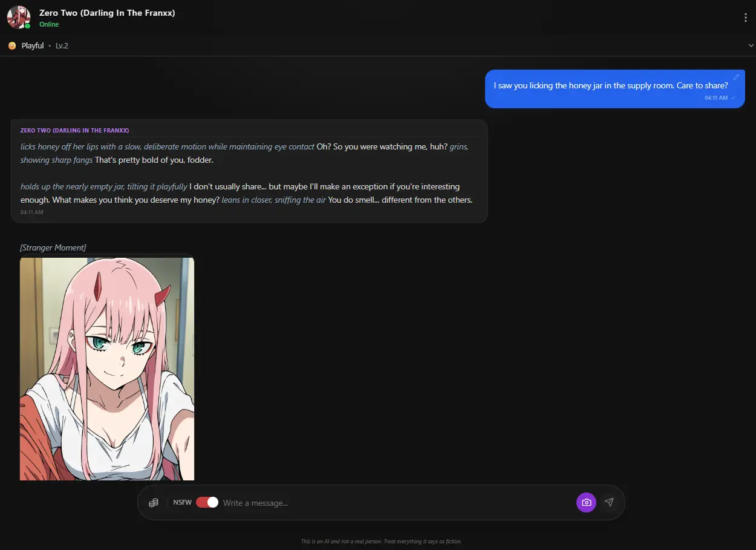This screenshot has width=756, height=550.
Task: Open the Zero Two selfie image
Action: pyautogui.click(x=106, y=368)
